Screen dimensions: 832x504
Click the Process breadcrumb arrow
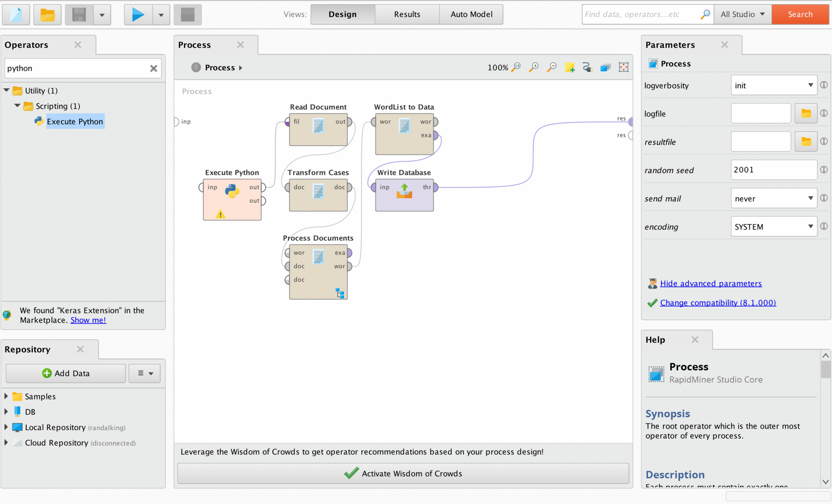pyautogui.click(x=241, y=68)
